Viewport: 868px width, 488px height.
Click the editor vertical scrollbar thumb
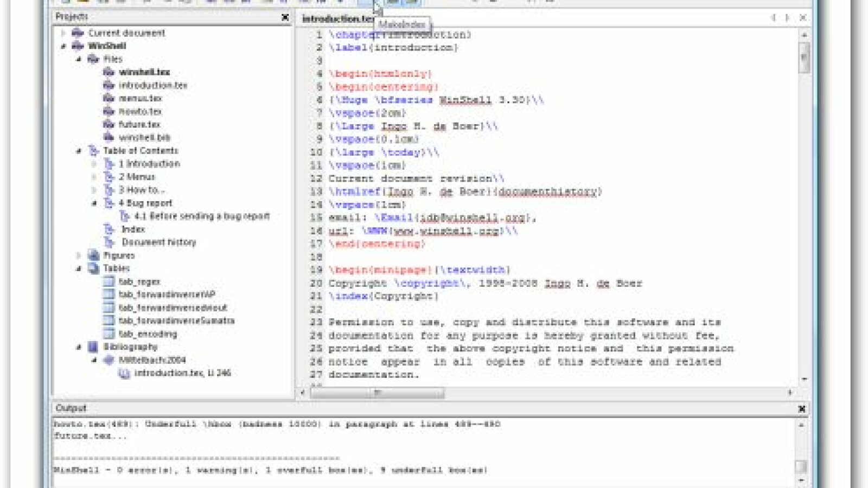point(805,57)
